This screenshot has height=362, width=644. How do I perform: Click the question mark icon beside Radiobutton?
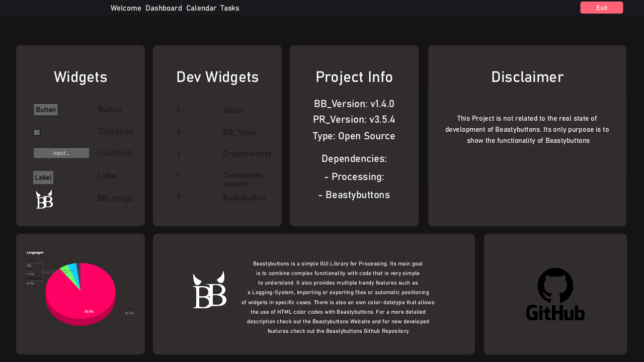pos(178,199)
